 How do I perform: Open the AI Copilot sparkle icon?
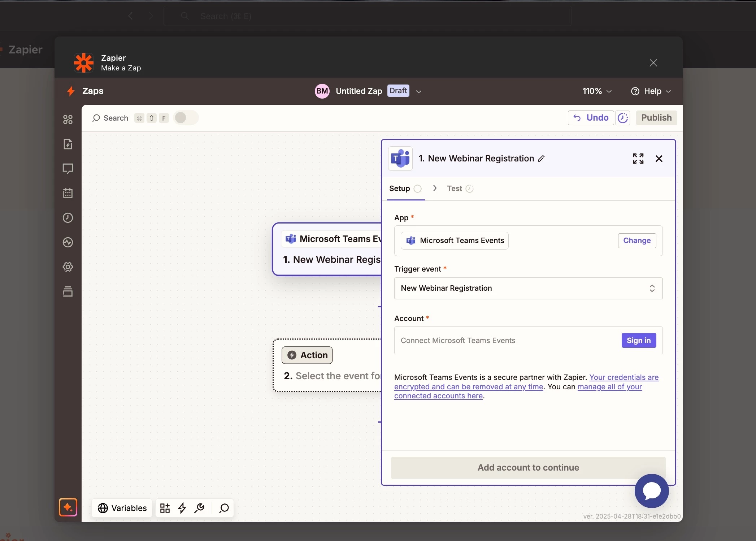click(68, 507)
